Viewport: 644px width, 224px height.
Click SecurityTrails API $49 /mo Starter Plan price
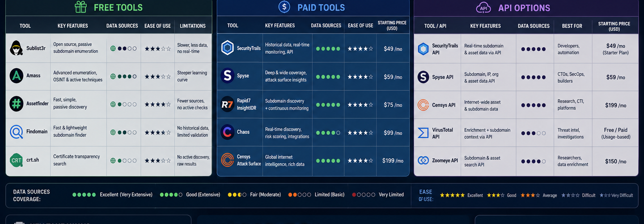[615, 49]
